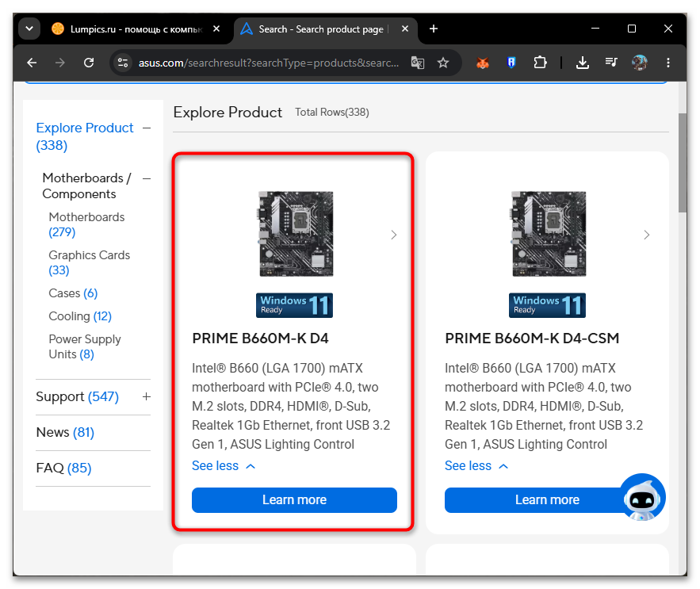Open the browser profile avatar
Viewport: 700px width, 589px height.
639,63
